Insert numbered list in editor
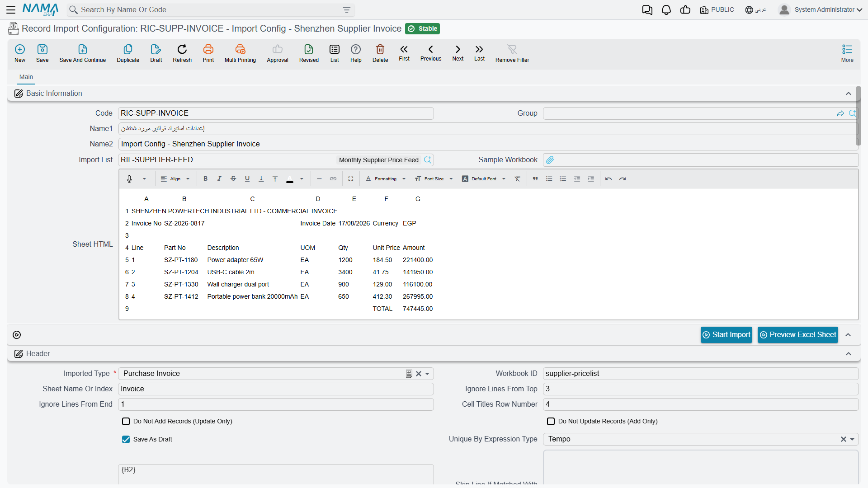This screenshot has width=868, height=488. tap(563, 179)
